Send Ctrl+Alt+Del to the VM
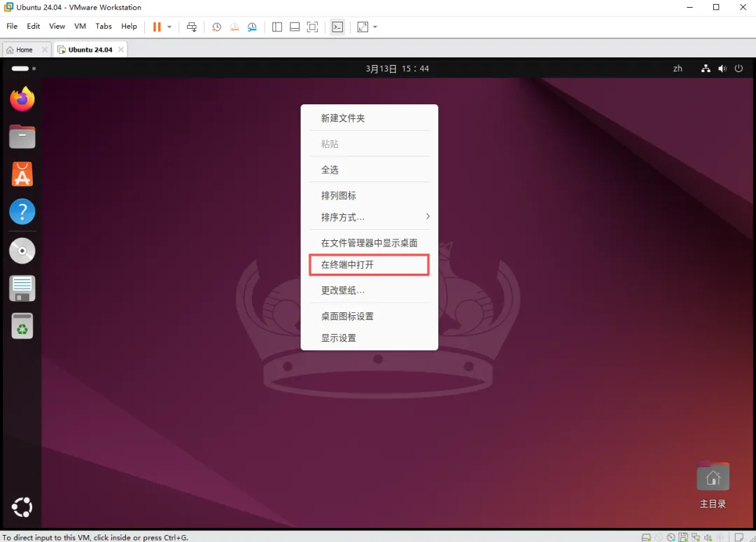The width and height of the screenshot is (756, 542). pos(191,27)
